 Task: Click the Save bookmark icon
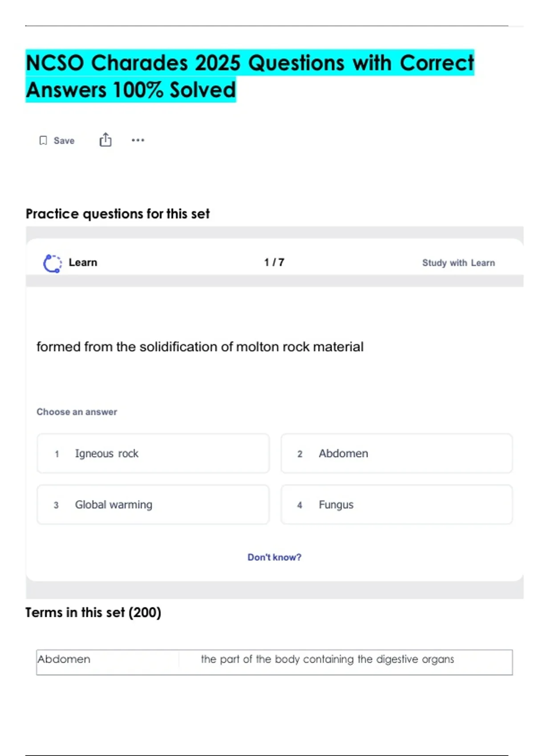click(43, 141)
